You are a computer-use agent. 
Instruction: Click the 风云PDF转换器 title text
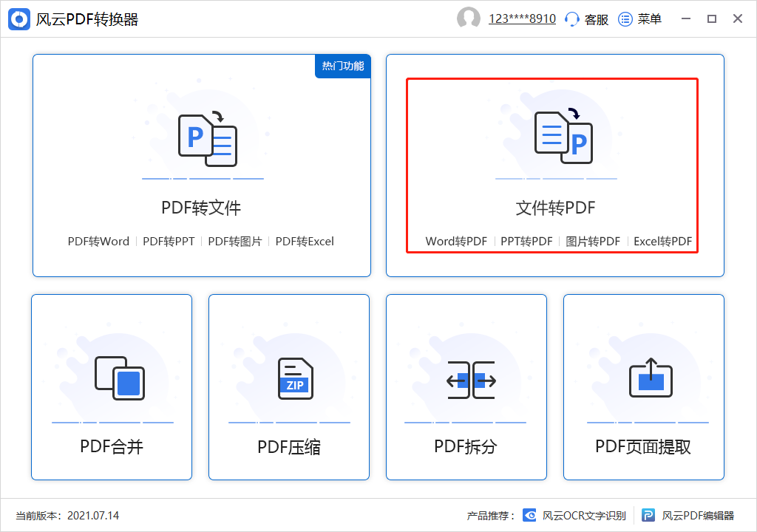coord(87,19)
